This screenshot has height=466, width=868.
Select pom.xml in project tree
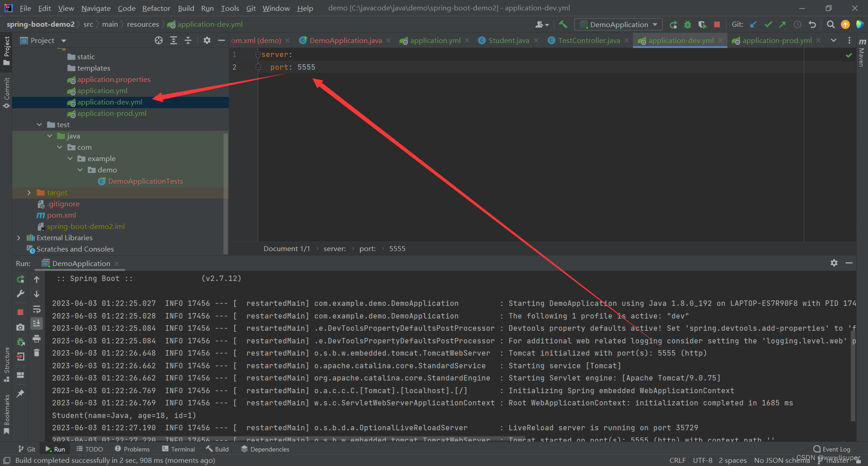coord(61,215)
